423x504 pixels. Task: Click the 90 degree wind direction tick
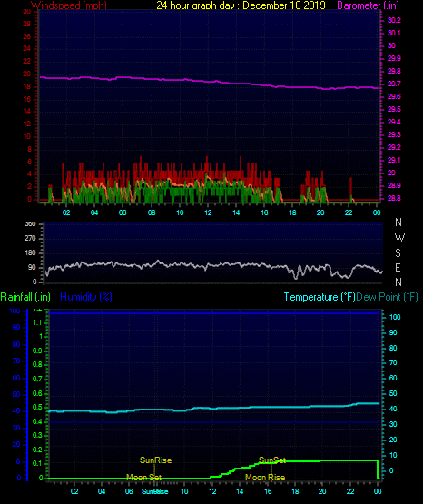32,267
